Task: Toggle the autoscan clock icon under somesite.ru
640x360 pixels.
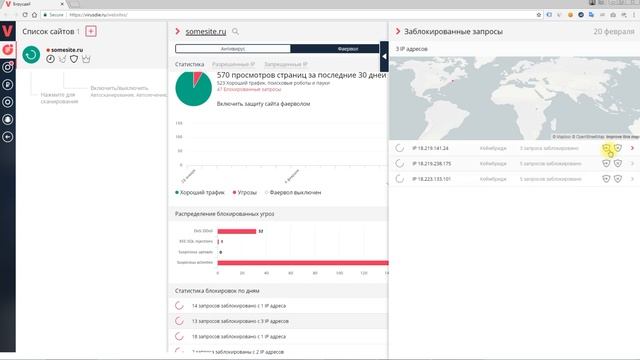Action: point(50,59)
